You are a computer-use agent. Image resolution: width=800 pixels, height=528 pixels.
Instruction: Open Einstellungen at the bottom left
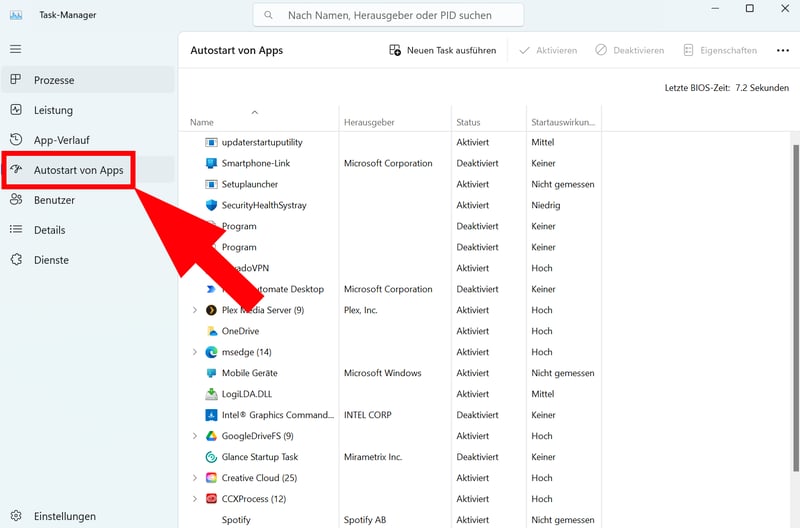point(64,516)
